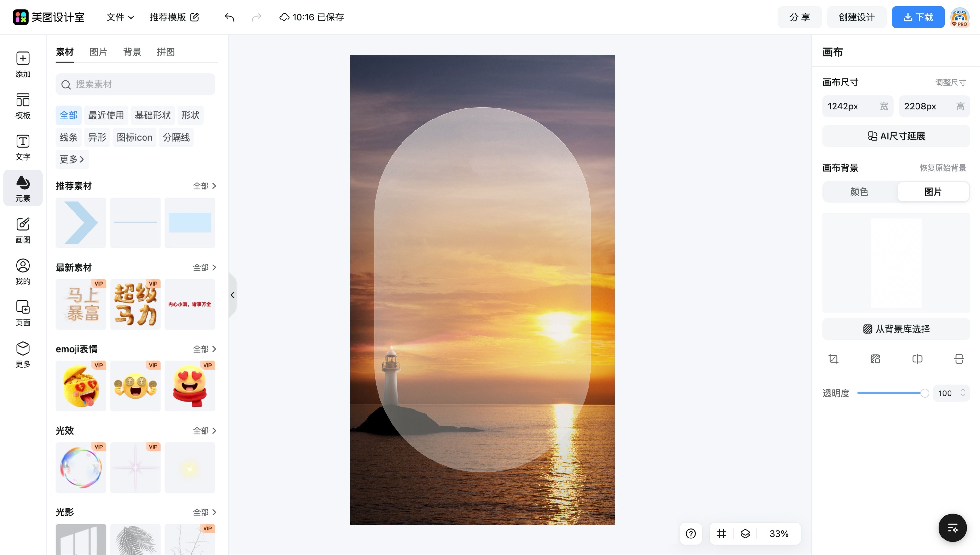
Task: Open the 我的 (Mine) sidebar panel
Action: pyautogui.click(x=23, y=272)
